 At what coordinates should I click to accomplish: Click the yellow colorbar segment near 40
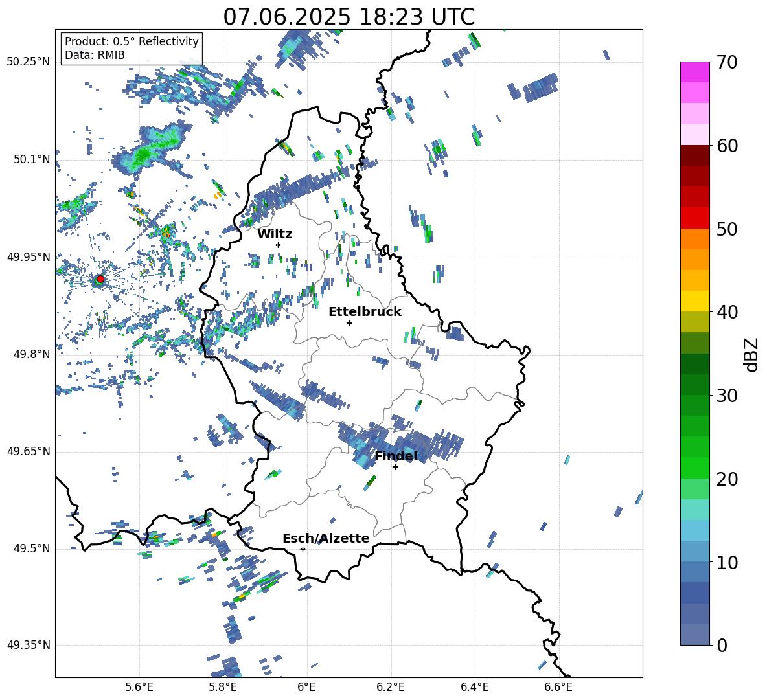coord(694,302)
